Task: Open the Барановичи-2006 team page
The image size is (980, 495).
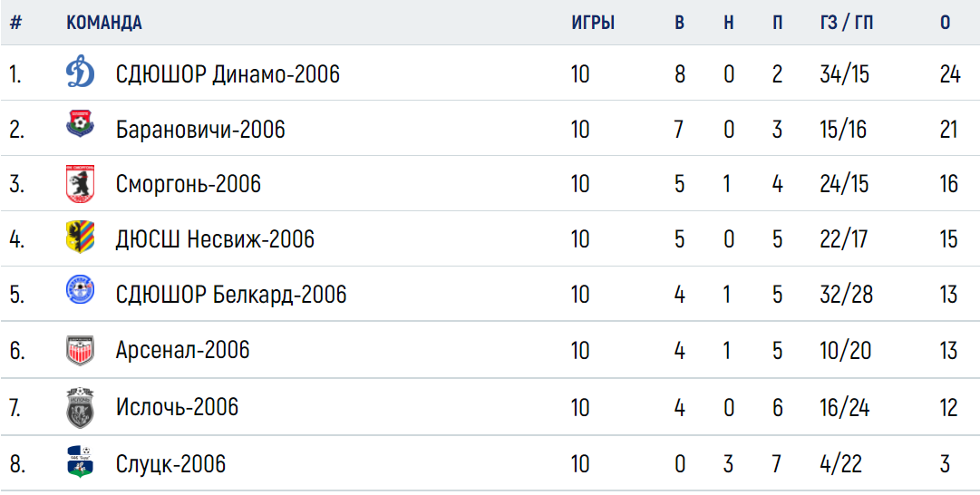Action: pyautogui.click(x=200, y=130)
